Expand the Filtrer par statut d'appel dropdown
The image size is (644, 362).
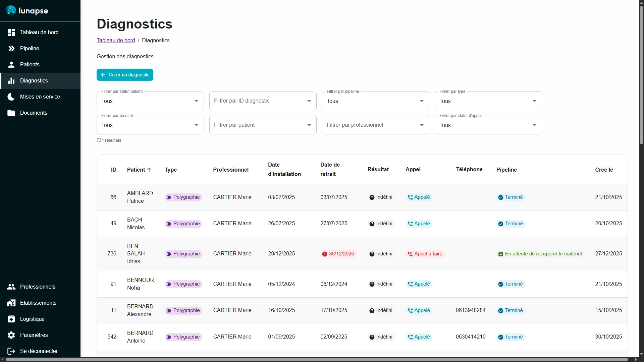click(x=488, y=125)
